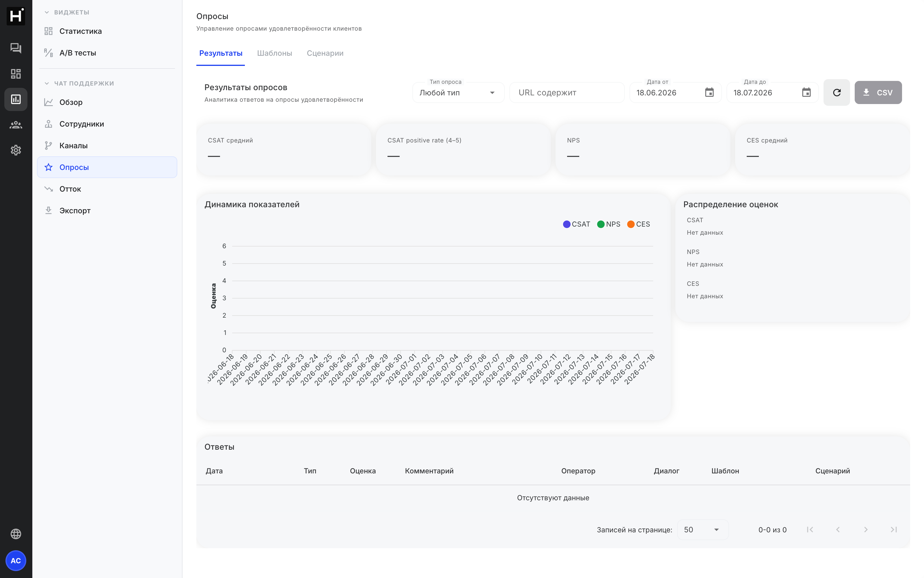924x578 pixels.
Task: Click the CES средний card
Action: [x=822, y=149]
